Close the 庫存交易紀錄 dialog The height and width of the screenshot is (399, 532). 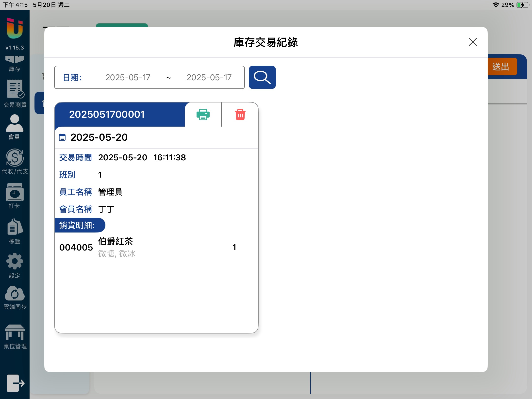473,42
